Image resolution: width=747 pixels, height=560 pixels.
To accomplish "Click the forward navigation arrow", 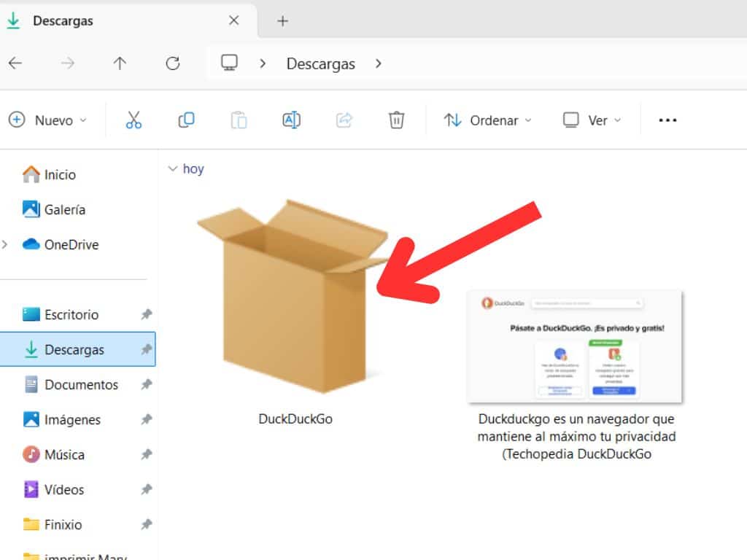I will (68, 63).
